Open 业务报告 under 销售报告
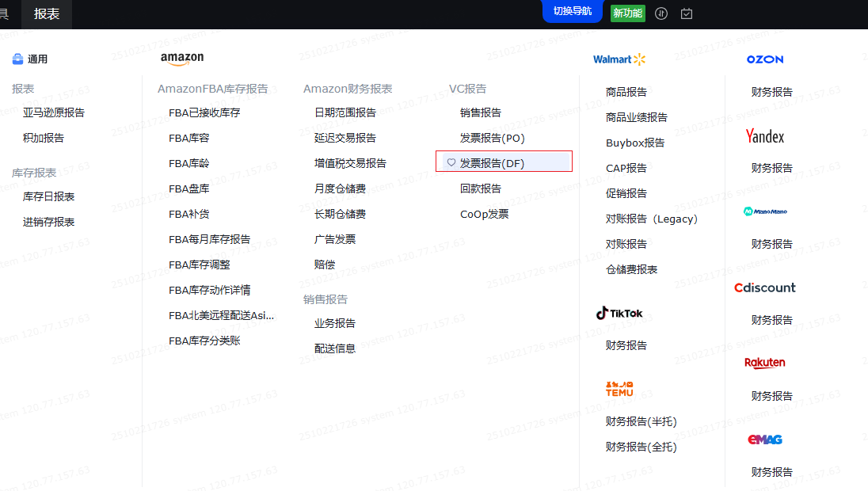Viewport: 868px width, 491px height. point(335,323)
